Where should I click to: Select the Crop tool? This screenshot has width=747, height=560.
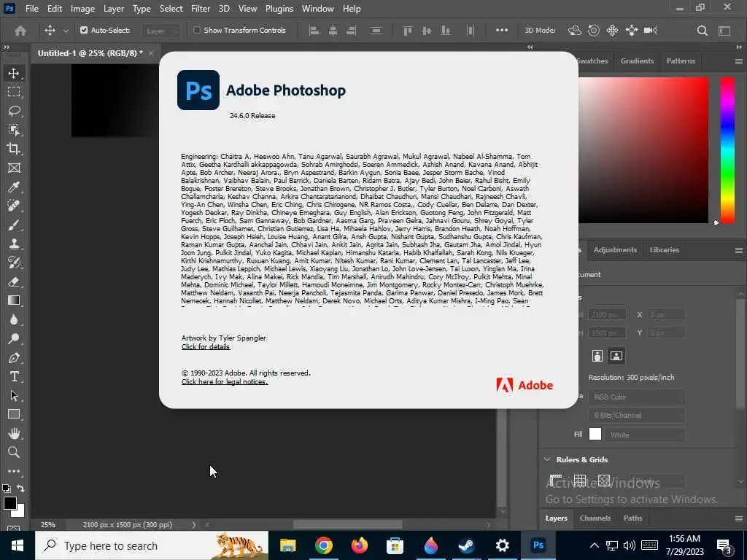click(x=14, y=149)
